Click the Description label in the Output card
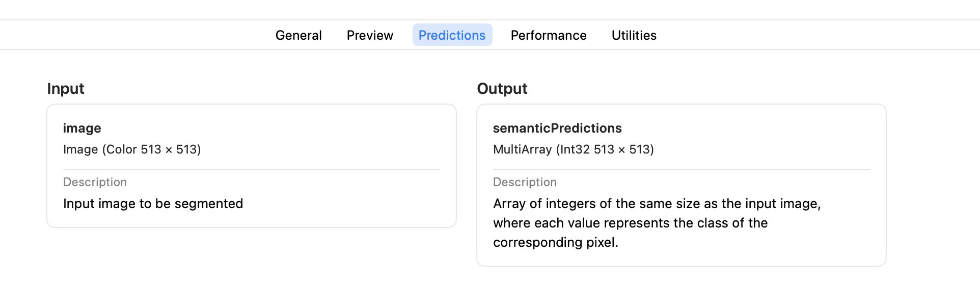Image resolution: width=980 pixels, height=305 pixels. click(x=525, y=182)
